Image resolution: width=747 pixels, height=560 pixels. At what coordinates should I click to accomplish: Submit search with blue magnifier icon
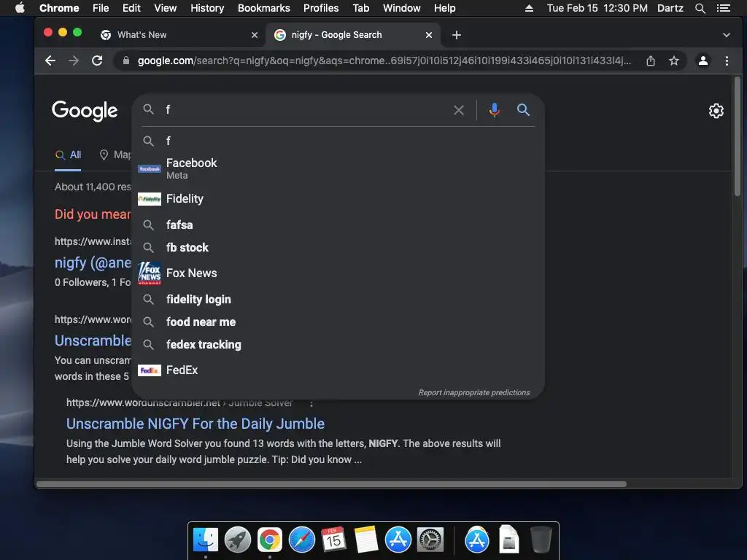[x=523, y=110]
